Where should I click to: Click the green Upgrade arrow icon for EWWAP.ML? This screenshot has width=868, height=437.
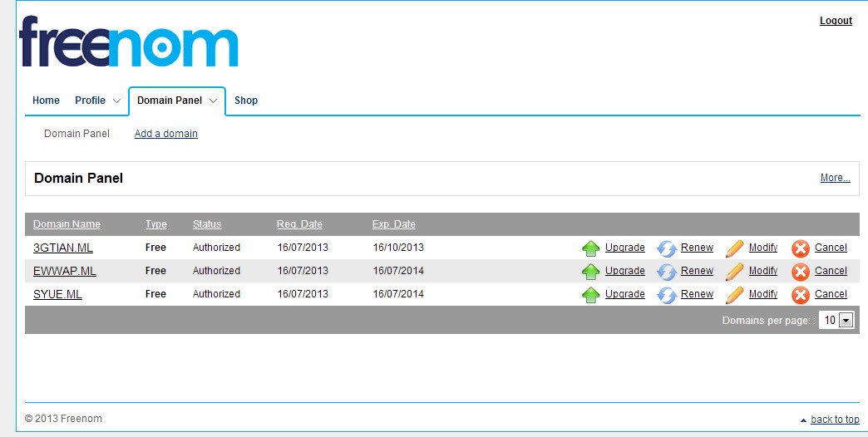pos(590,271)
